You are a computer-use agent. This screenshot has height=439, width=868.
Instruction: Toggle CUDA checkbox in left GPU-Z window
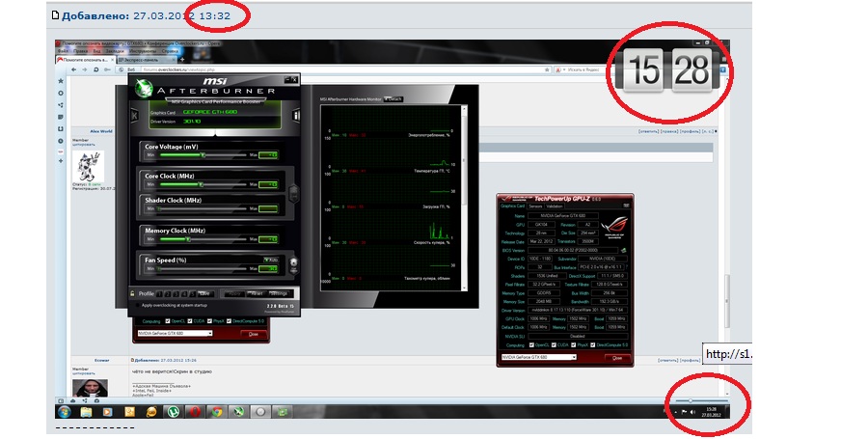pos(190,321)
